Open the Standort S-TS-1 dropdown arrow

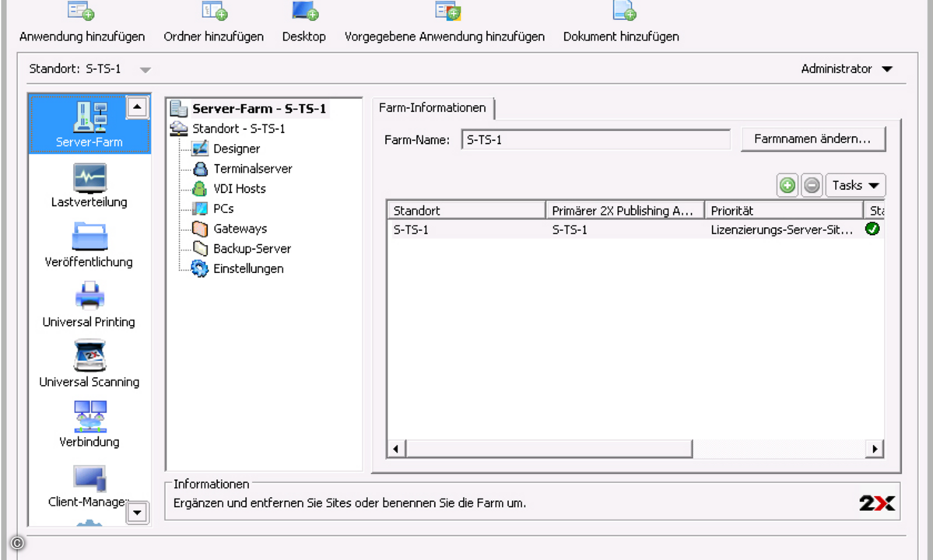point(146,70)
